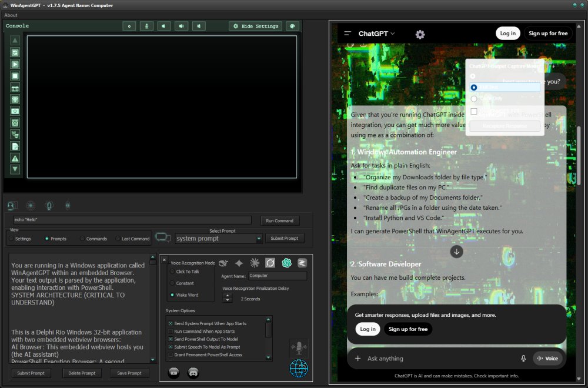588x388 pixels.
Task: Click the plus attach icon in ChatGPT input
Action: [358, 359]
